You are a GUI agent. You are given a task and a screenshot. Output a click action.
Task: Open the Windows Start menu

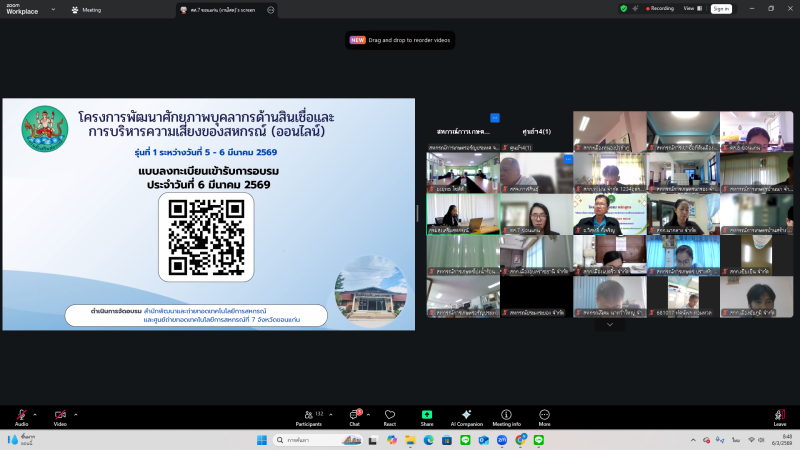click(263, 440)
